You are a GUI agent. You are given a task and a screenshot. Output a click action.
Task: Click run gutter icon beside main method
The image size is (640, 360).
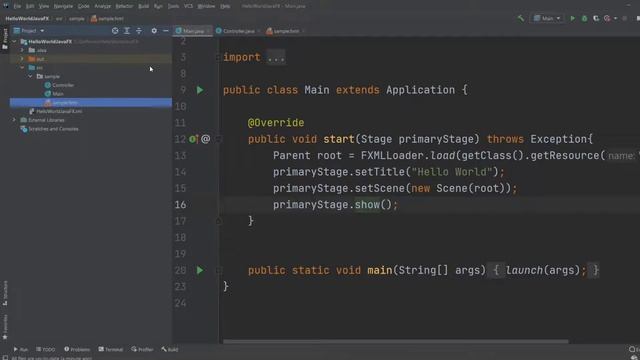[x=200, y=270]
